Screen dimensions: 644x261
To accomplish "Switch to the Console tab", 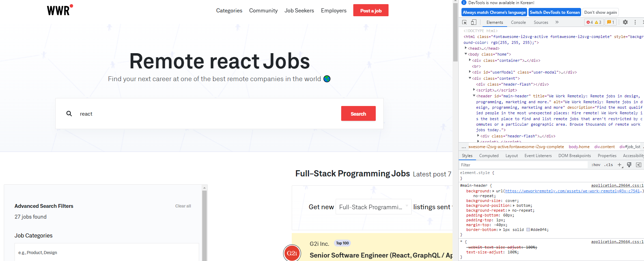I will click(x=519, y=22).
